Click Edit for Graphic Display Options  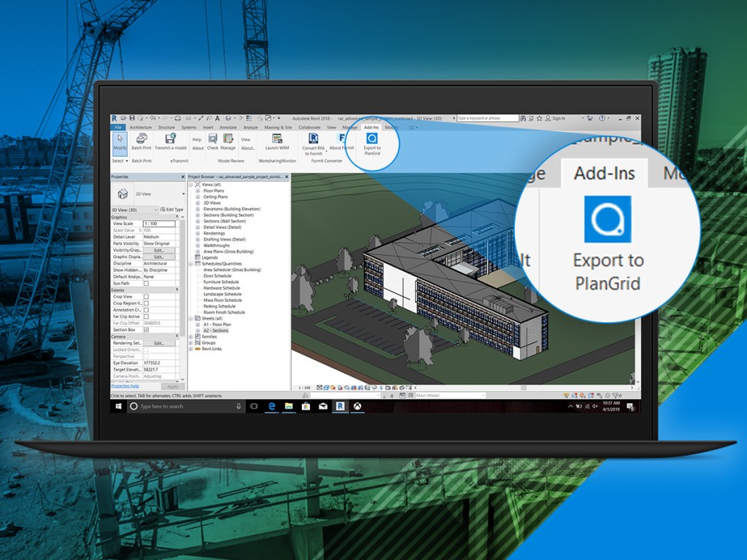click(x=159, y=257)
